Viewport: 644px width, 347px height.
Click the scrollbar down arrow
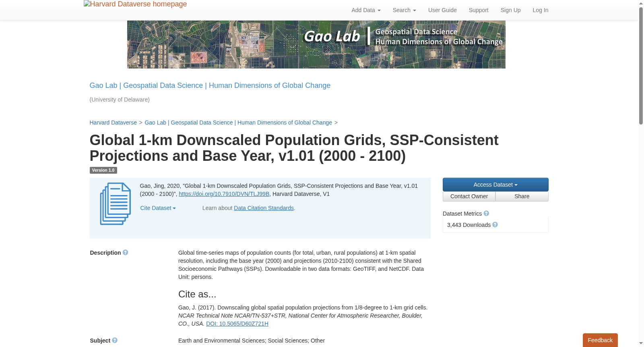click(641, 344)
